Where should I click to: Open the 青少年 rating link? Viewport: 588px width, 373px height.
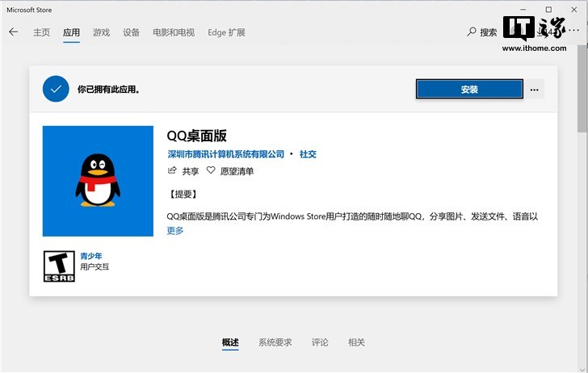coord(91,256)
